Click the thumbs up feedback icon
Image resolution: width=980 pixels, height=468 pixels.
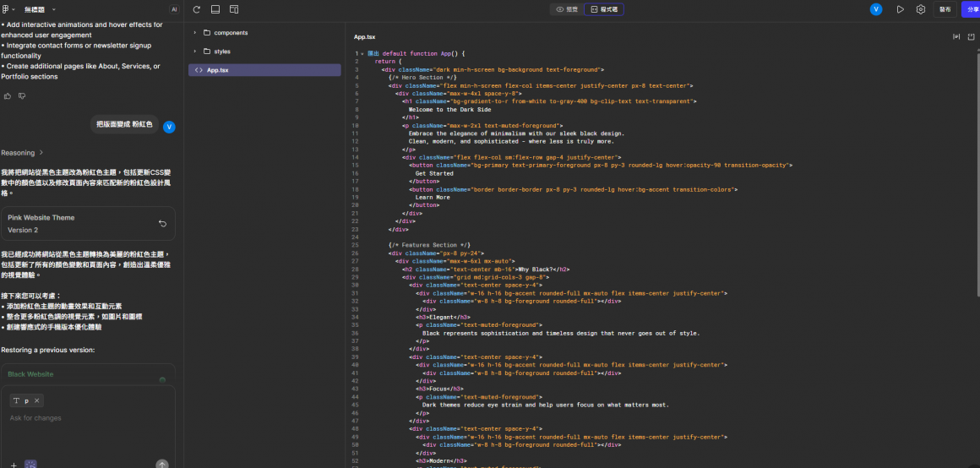tap(8, 96)
